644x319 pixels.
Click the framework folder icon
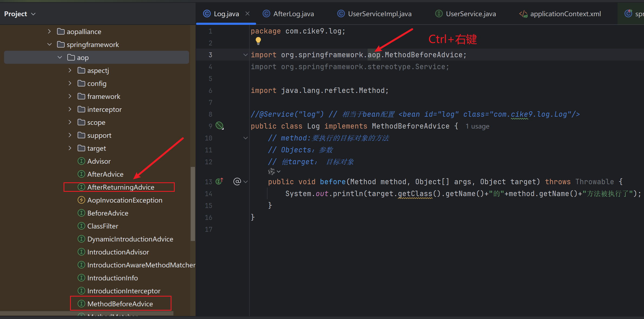(x=81, y=96)
